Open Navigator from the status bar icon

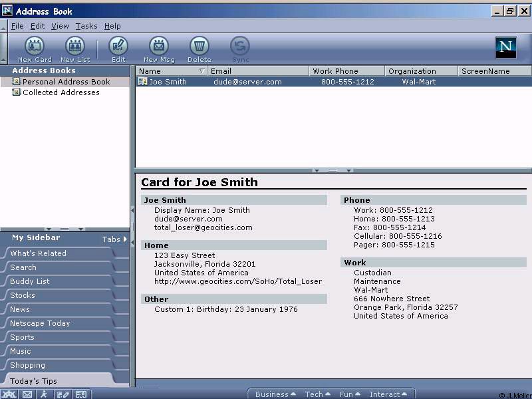tap(9, 394)
